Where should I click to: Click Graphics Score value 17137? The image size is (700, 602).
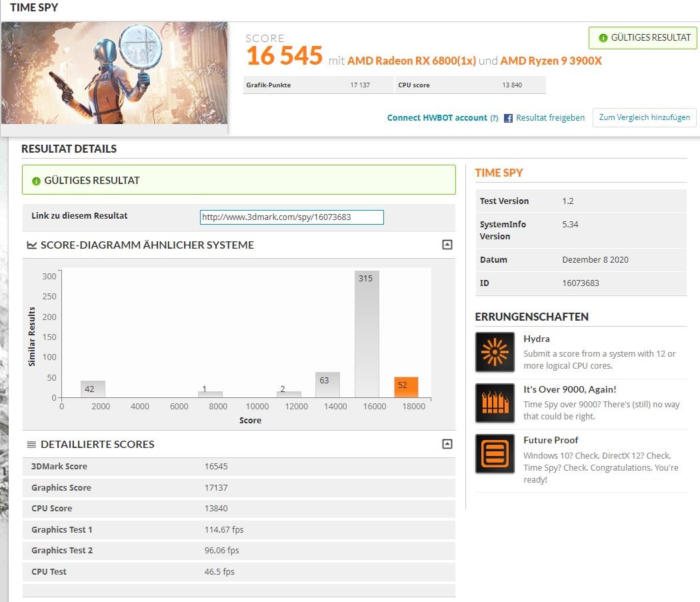(216, 488)
